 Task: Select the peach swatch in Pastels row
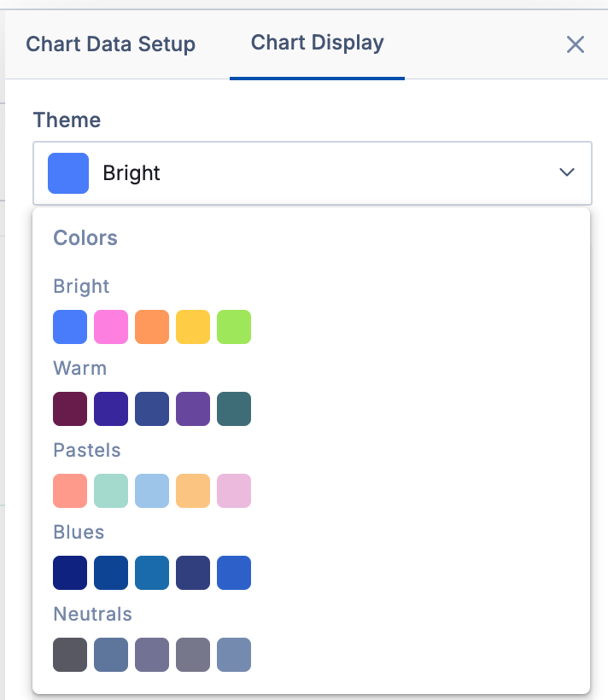(193, 491)
